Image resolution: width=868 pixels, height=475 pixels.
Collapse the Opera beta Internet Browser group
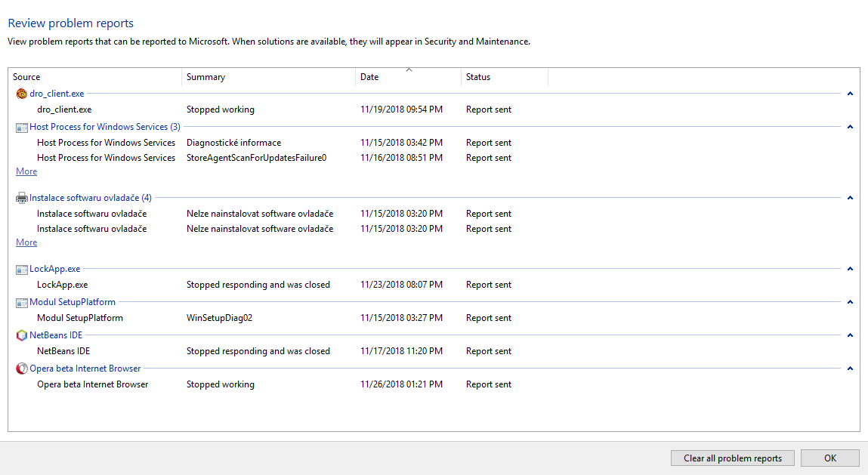(850, 369)
